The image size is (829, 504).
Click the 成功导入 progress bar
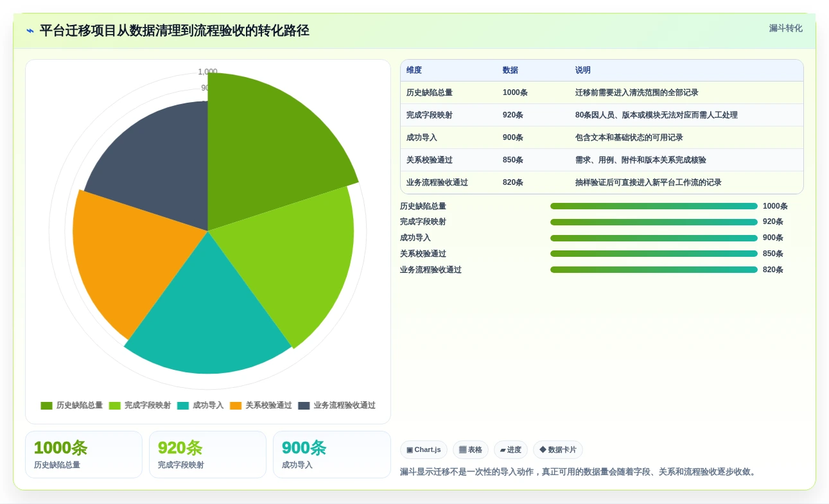654,238
